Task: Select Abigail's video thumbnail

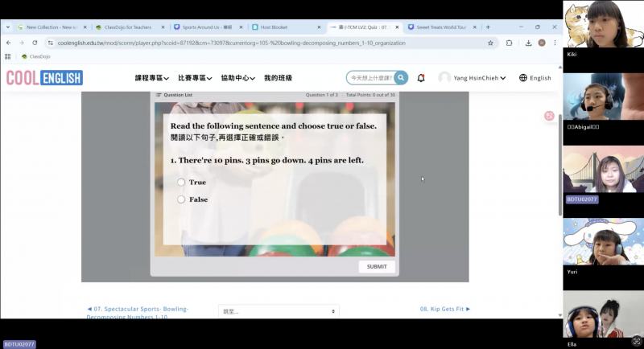Action: (603, 96)
